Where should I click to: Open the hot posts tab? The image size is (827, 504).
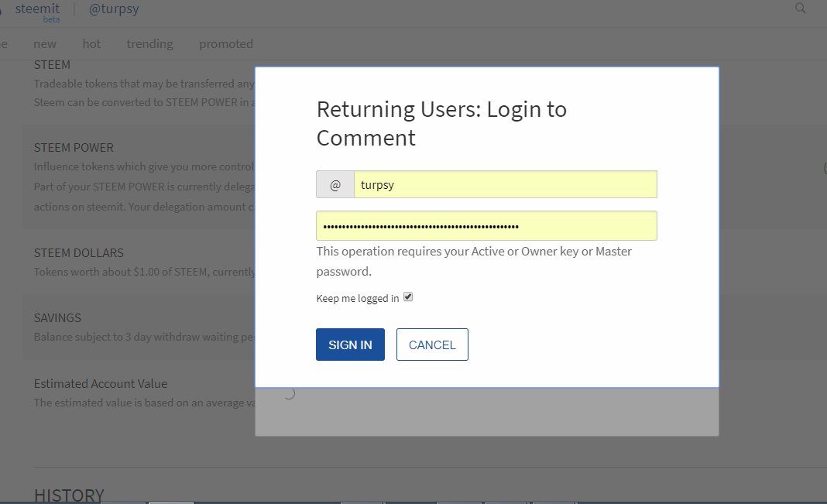coord(91,44)
